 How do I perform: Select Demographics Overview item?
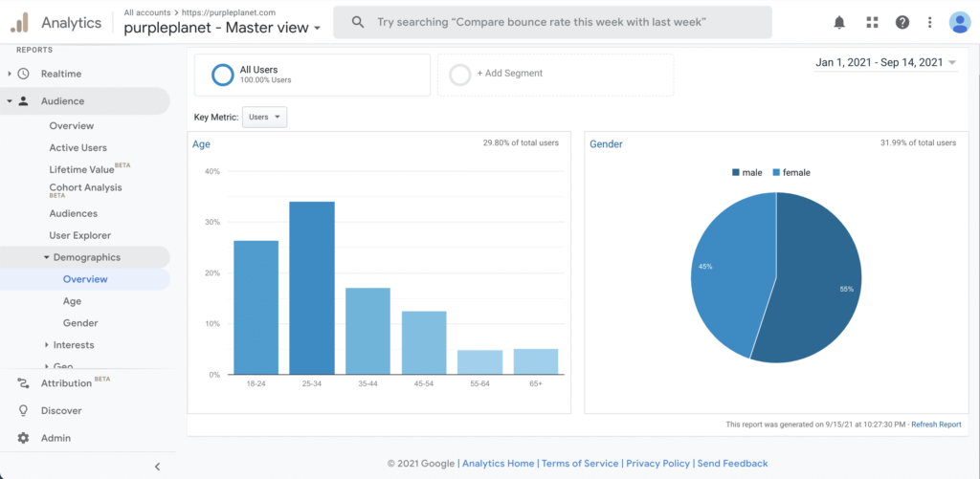click(85, 279)
